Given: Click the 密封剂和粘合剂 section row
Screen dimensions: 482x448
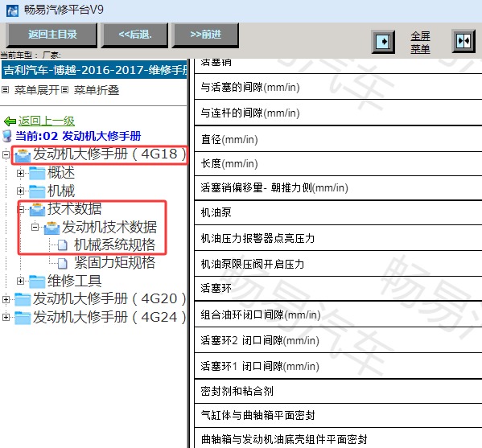Looking at the screenshot, I should [338, 391].
